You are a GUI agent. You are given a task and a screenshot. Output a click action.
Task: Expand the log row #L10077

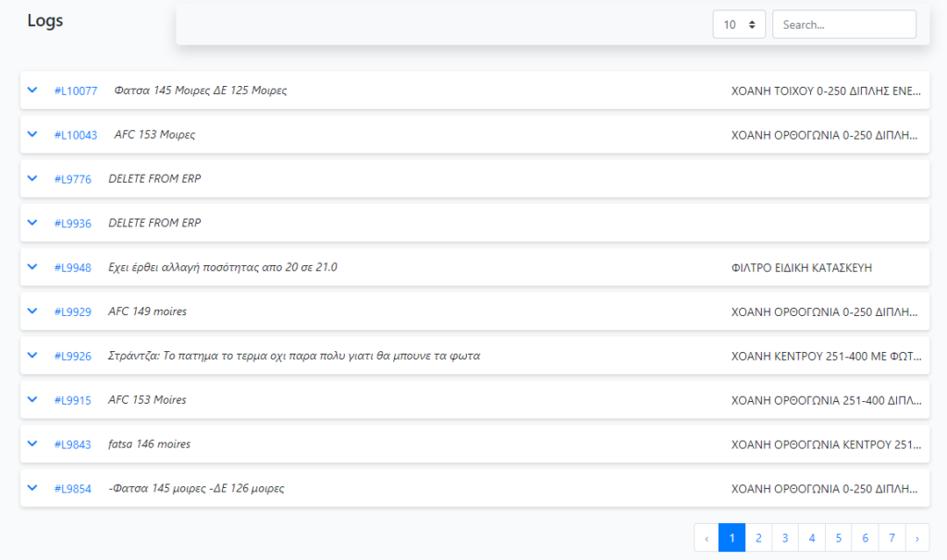tap(32, 91)
